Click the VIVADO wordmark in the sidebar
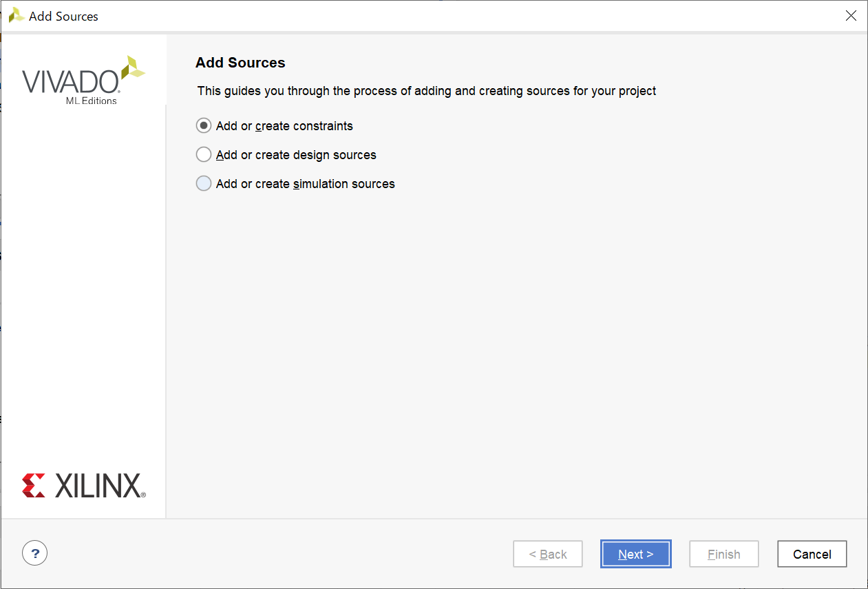This screenshot has height=589, width=868. pos(70,82)
